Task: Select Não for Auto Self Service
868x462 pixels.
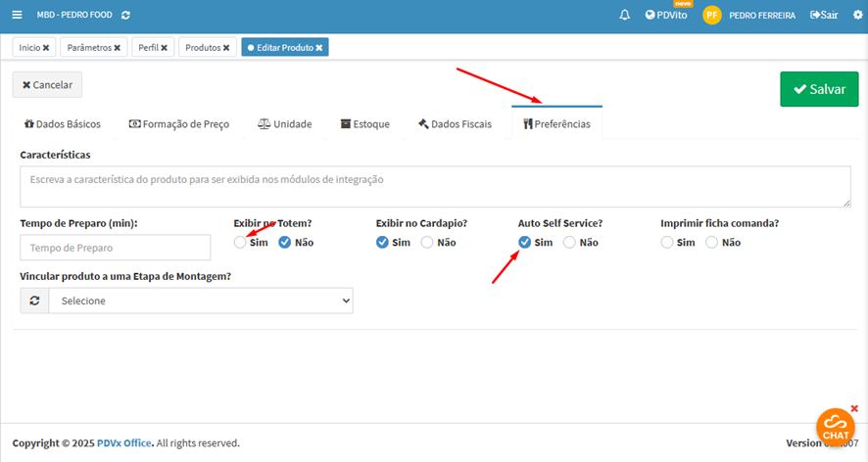Action: tap(569, 242)
